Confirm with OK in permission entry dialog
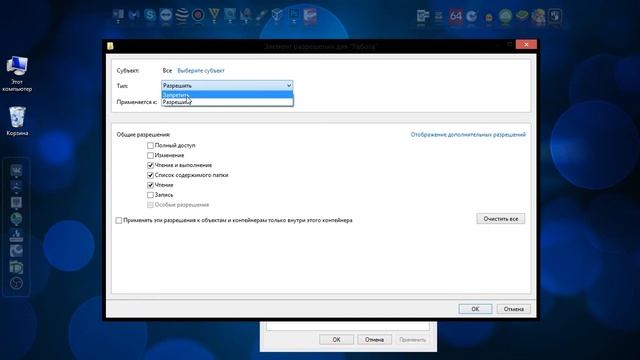This screenshot has width=640, height=360. [x=475, y=309]
